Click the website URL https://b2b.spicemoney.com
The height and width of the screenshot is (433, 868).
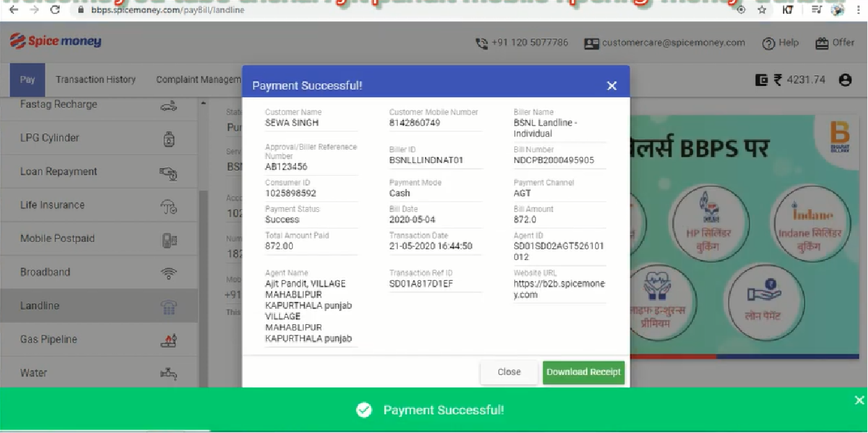[x=559, y=289]
